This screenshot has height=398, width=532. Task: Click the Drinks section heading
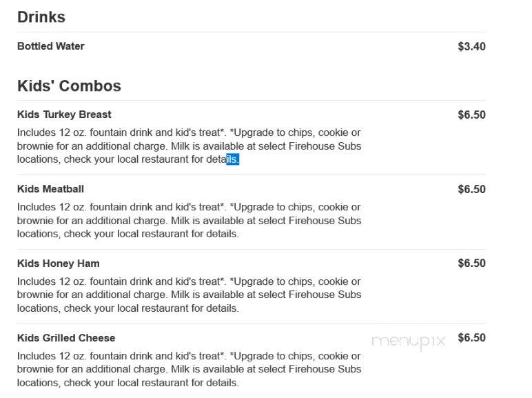(41, 17)
